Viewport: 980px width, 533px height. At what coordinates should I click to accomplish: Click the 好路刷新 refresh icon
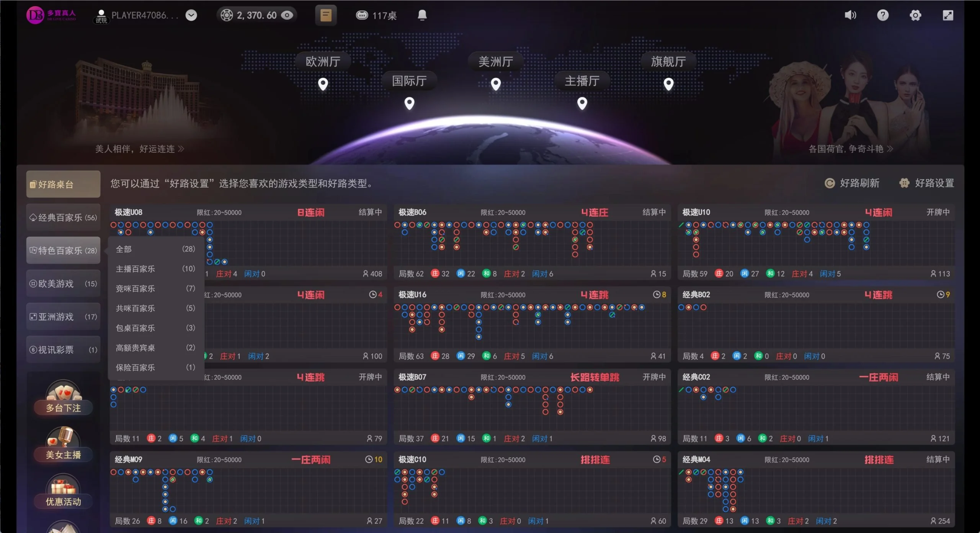click(x=830, y=183)
